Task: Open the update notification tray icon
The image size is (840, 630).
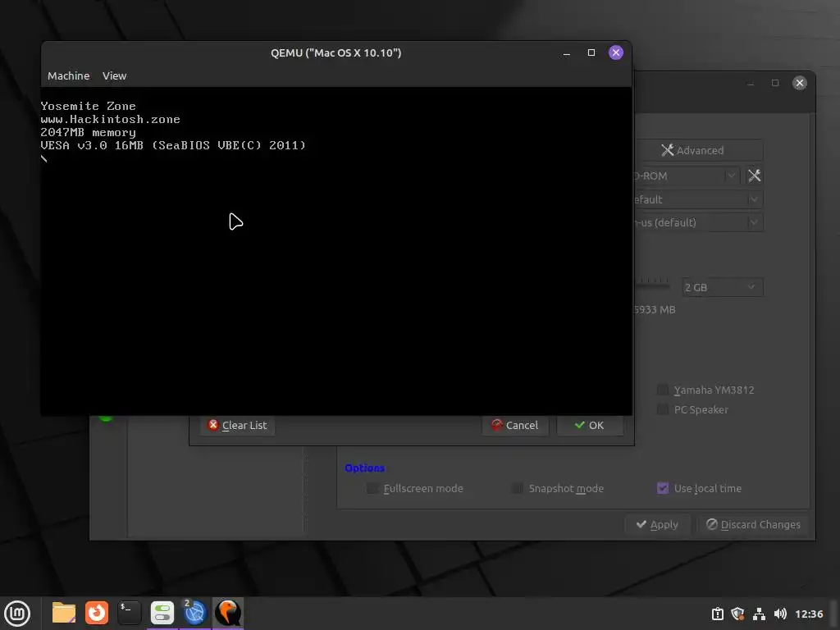Action: pyautogui.click(x=718, y=614)
